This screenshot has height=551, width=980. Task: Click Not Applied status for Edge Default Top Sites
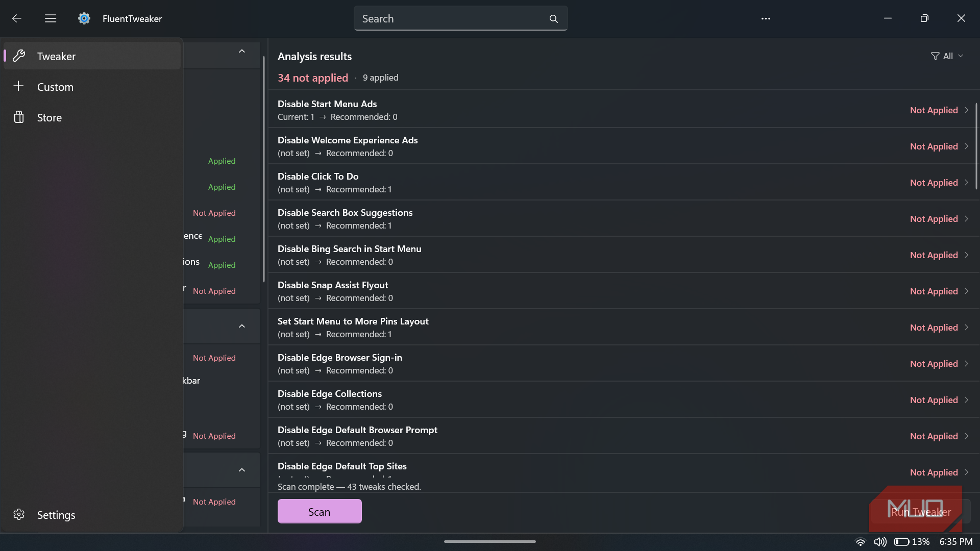coord(934,472)
